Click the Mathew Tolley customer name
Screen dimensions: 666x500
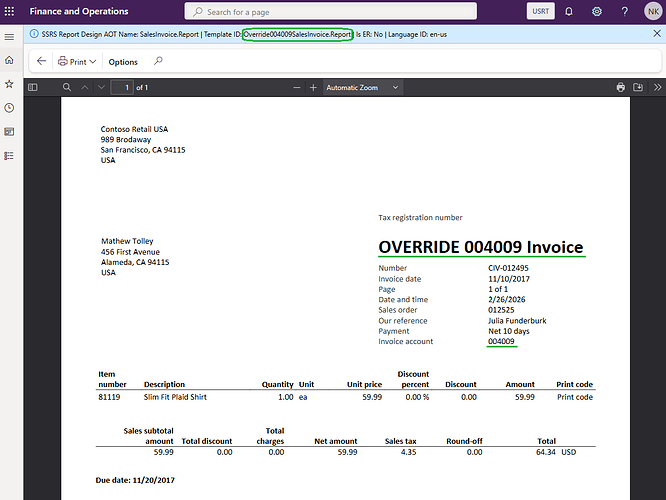click(127, 241)
